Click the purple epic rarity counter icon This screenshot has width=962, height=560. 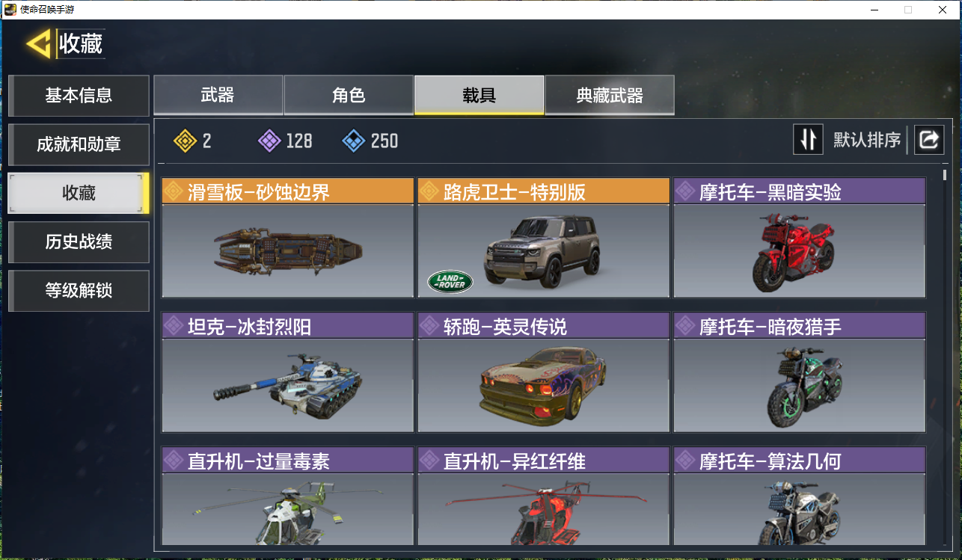[269, 141]
